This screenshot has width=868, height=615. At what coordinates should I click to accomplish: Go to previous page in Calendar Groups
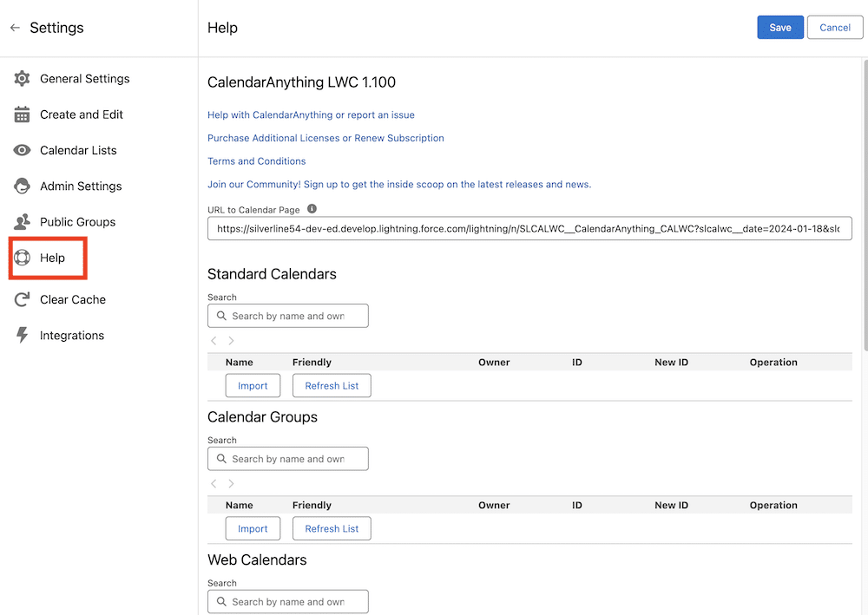tap(214, 484)
